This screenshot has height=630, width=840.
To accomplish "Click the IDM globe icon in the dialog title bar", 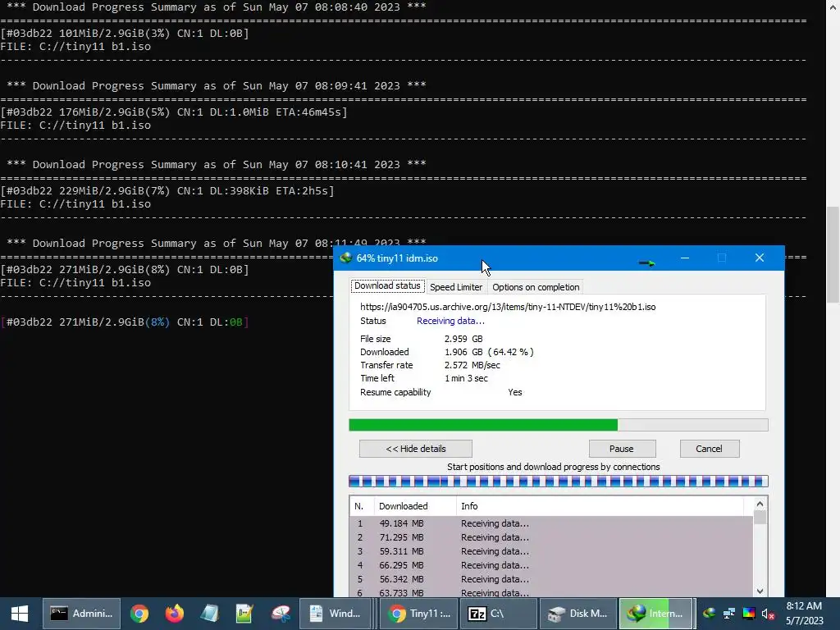I will (x=345, y=258).
